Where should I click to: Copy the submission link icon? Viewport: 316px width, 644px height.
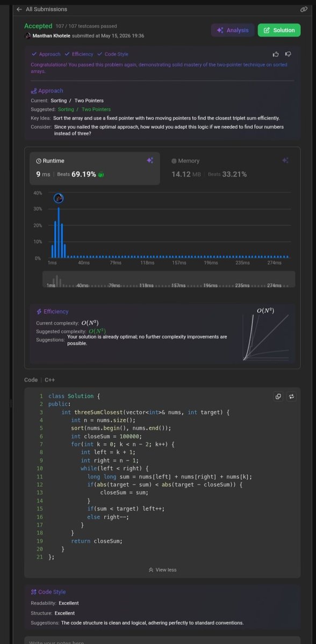[304, 9]
